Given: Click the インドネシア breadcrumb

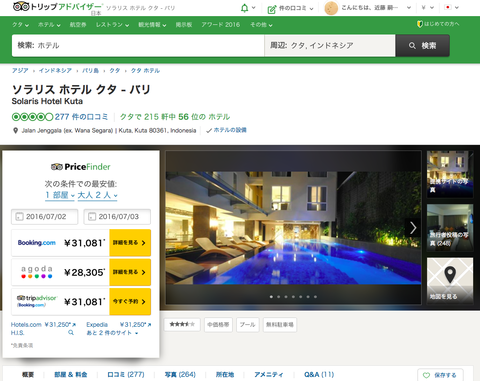Looking at the screenshot, I should [x=55, y=71].
